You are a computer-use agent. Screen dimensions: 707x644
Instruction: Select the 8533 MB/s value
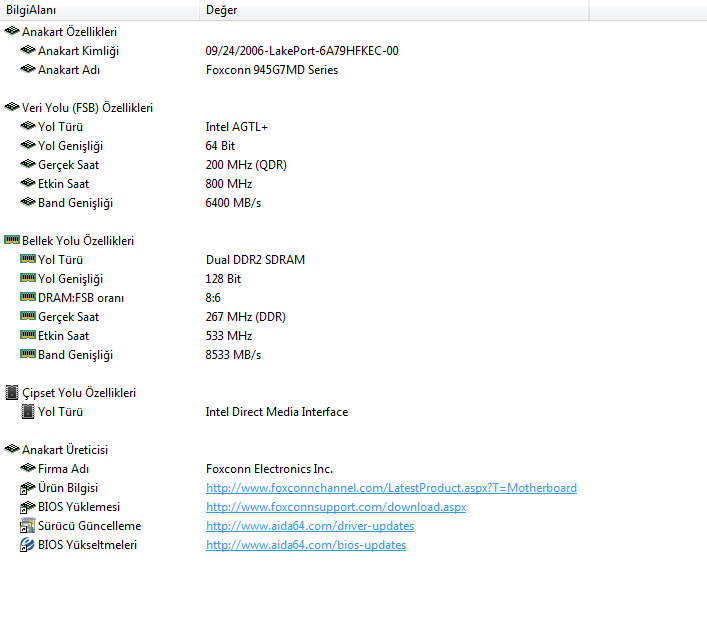(x=234, y=355)
